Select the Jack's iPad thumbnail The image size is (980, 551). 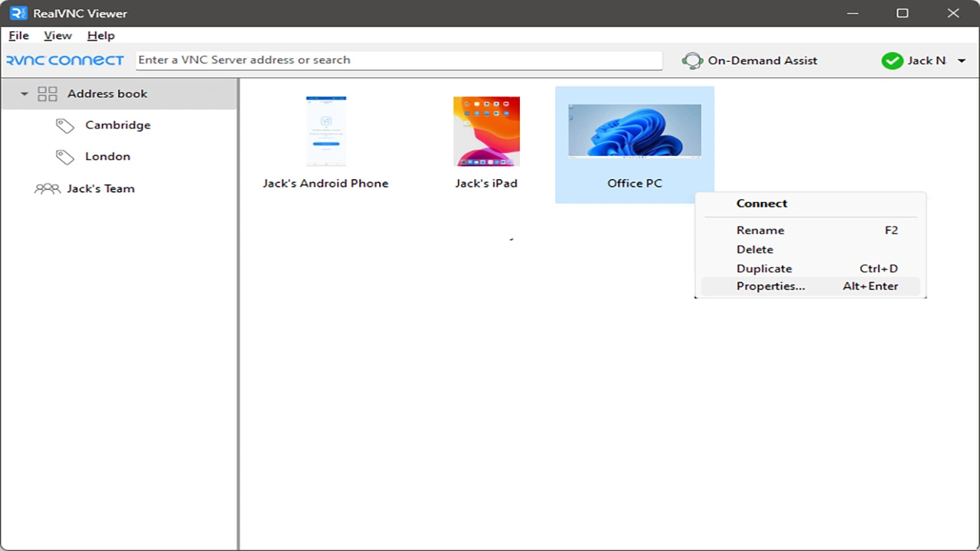pyautogui.click(x=486, y=131)
